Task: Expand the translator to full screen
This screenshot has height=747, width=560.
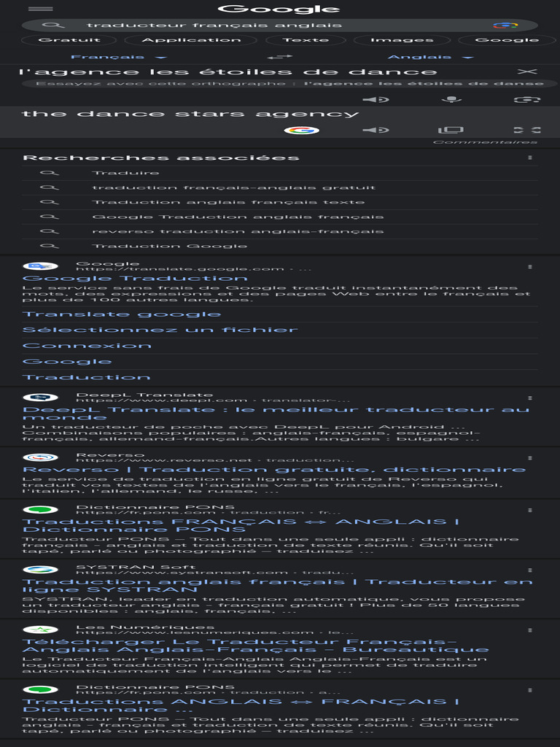Action: 527,130
